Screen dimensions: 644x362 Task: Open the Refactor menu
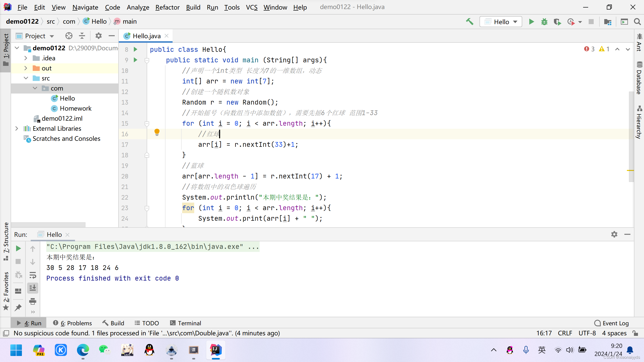167,7
